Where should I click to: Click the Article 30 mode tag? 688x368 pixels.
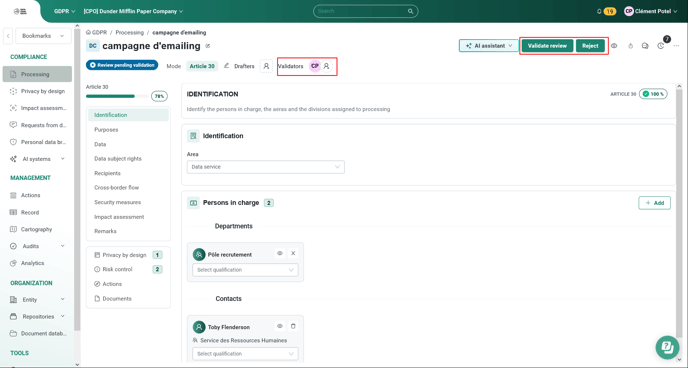click(x=202, y=66)
